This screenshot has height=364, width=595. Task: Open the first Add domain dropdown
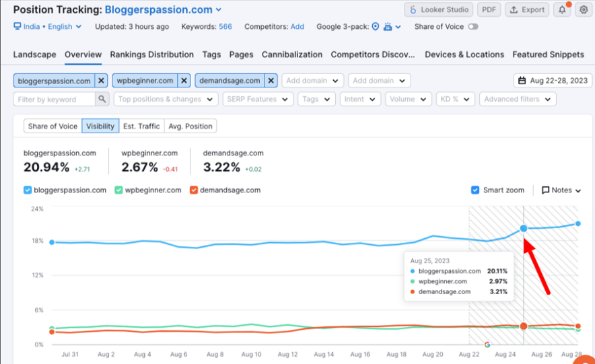[312, 81]
